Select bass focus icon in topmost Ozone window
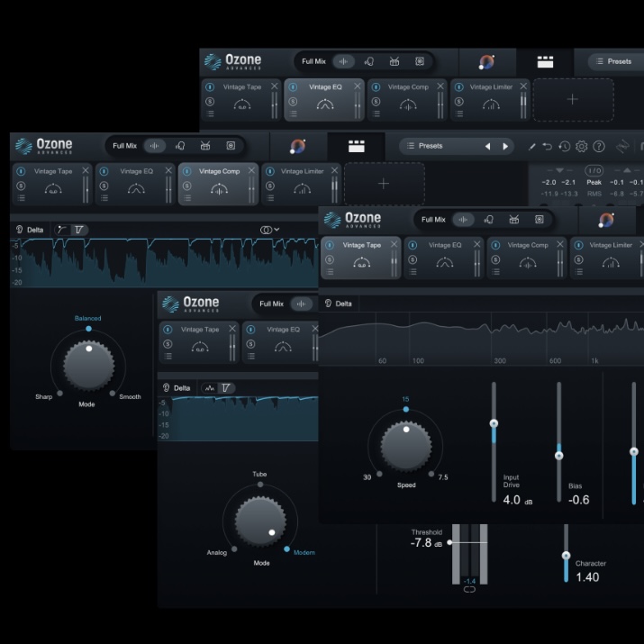 tap(420, 61)
